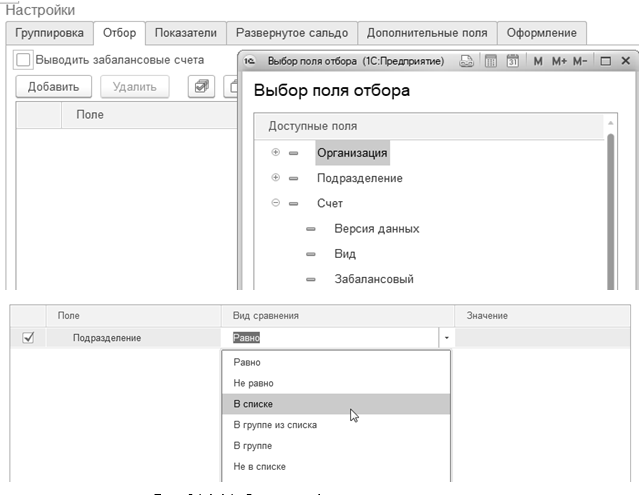Select the Забалансовый field
The image size is (643, 495).
pos(374,279)
